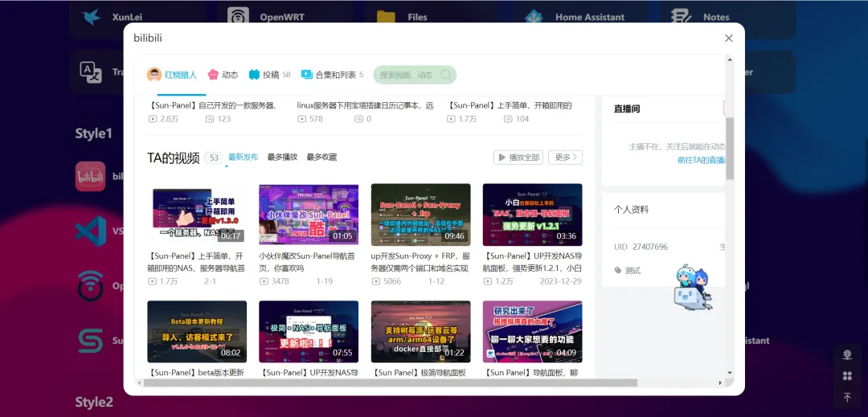This screenshot has width=868, height=417.
Task: Open the 06:17 Sun-Panel video thumbnail
Action: (197, 215)
